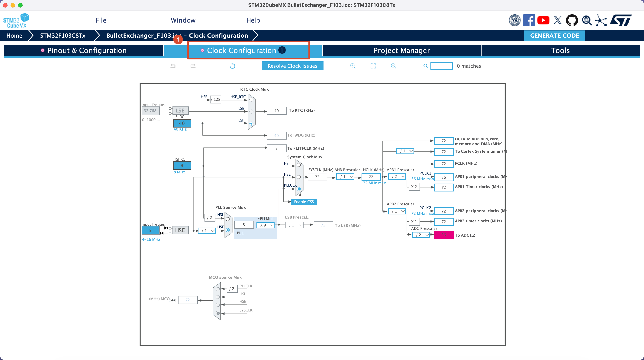Select SYSCLK in the MCO source Mux
644x360 pixels.
(218, 313)
